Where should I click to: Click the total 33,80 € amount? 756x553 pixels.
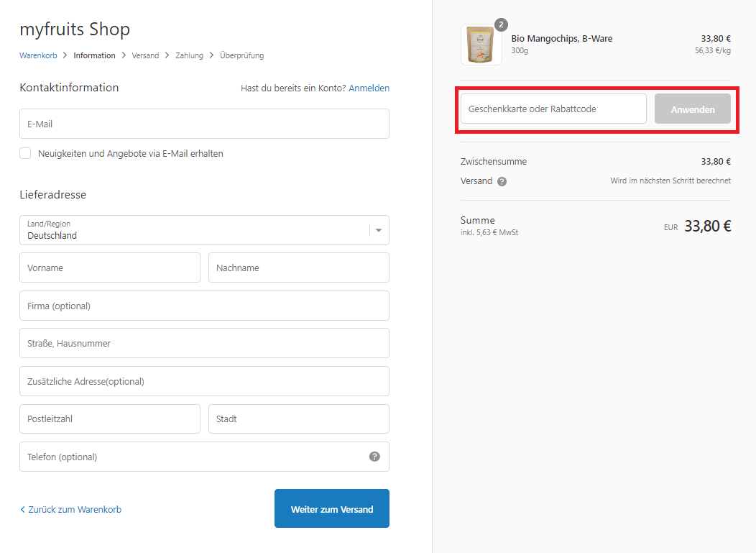click(x=707, y=226)
